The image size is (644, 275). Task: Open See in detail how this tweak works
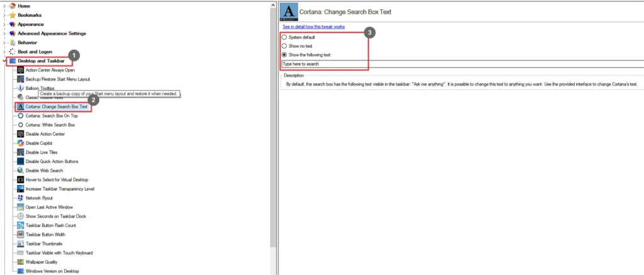coord(313,26)
